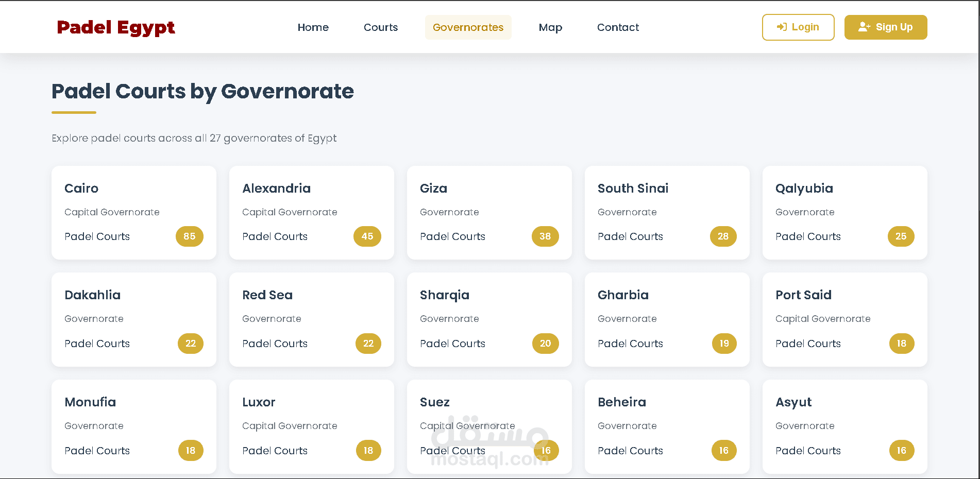Click the Padel Egypt logo
Image resolution: width=980 pixels, height=479 pixels.
pos(116,27)
